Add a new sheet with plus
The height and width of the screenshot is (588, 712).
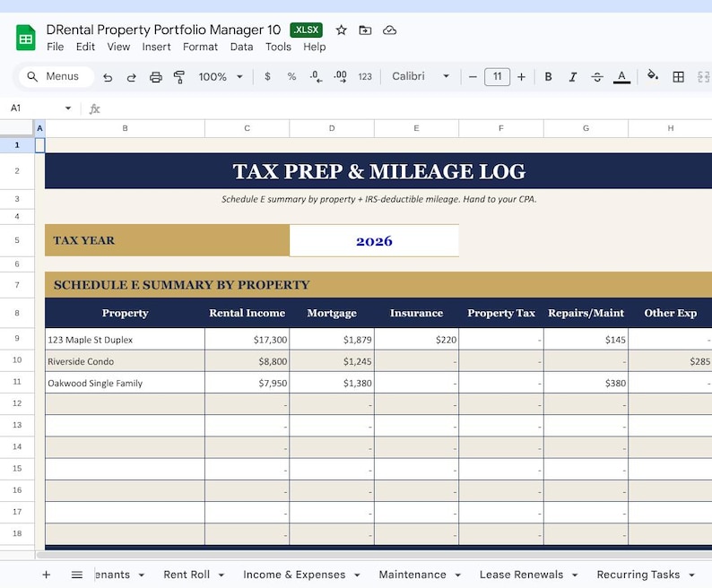click(x=47, y=575)
